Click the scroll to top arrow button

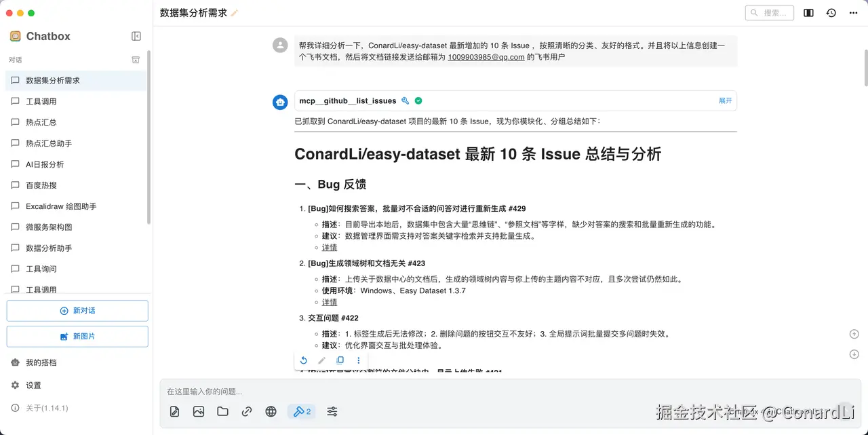click(x=854, y=334)
